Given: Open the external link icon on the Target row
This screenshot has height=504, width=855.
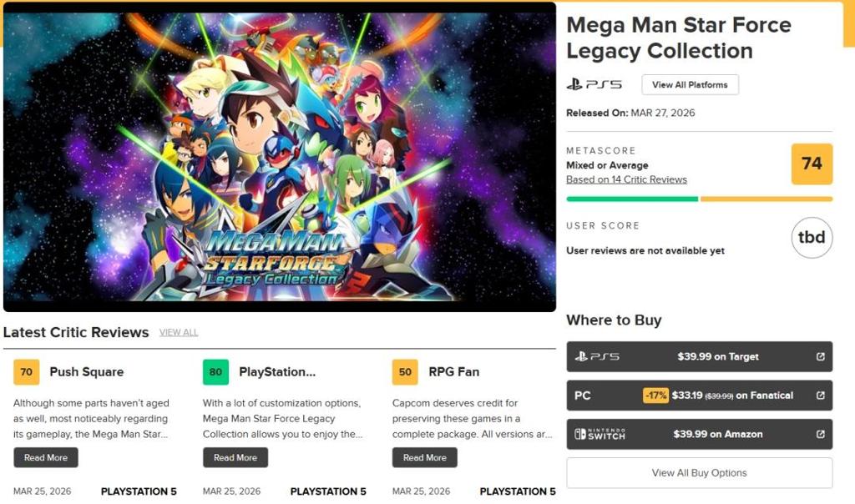Looking at the screenshot, I should point(819,355).
